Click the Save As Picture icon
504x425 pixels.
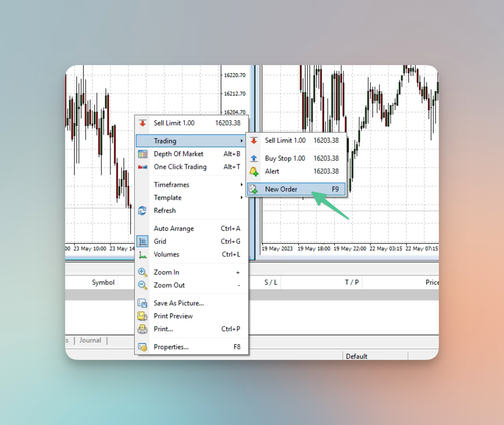pos(142,303)
